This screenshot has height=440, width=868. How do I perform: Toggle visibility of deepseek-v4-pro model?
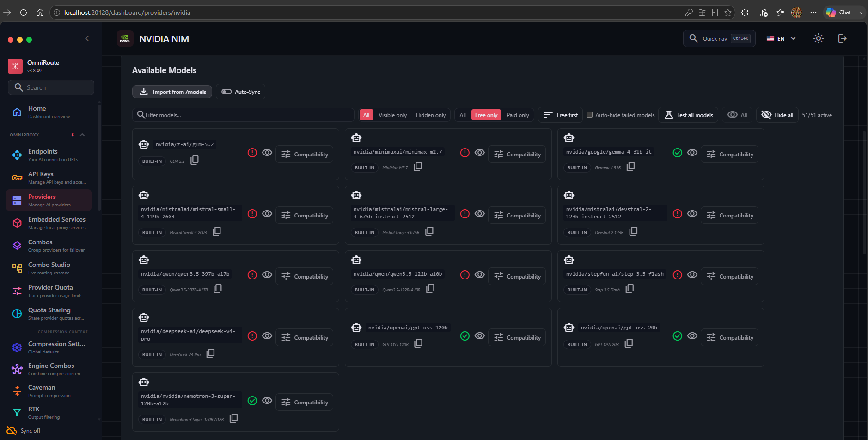(x=267, y=336)
